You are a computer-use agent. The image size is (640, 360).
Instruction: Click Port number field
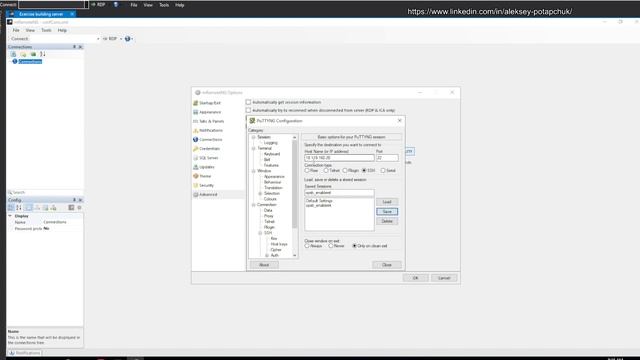387,158
